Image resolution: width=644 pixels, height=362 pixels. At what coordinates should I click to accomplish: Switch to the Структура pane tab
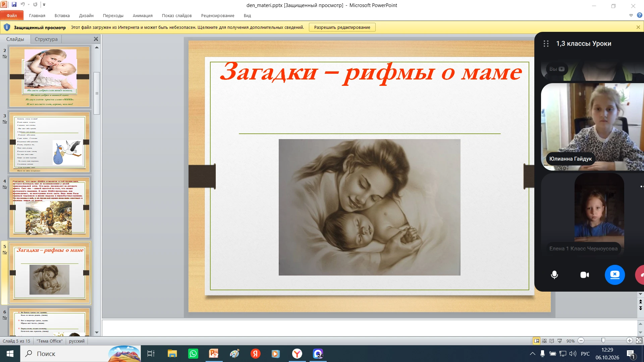(x=46, y=39)
